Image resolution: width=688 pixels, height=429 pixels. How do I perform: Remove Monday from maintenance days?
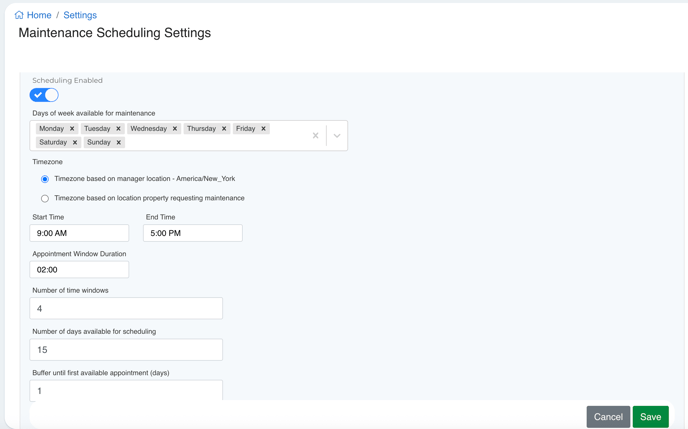point(72,129)
